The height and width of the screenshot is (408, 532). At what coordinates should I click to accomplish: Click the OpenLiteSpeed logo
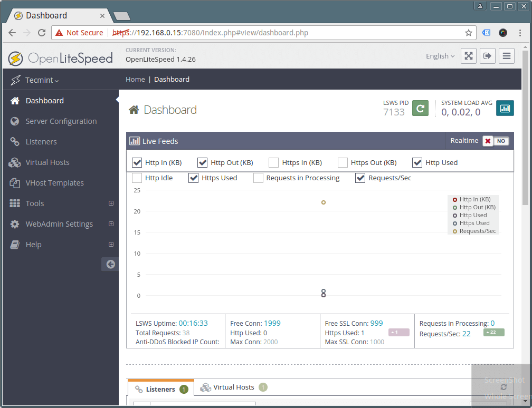[x=60, y=59]
